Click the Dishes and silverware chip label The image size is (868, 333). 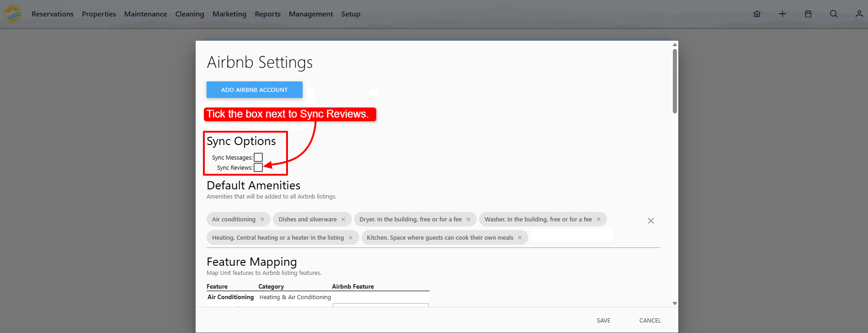(x=308, y=220)
